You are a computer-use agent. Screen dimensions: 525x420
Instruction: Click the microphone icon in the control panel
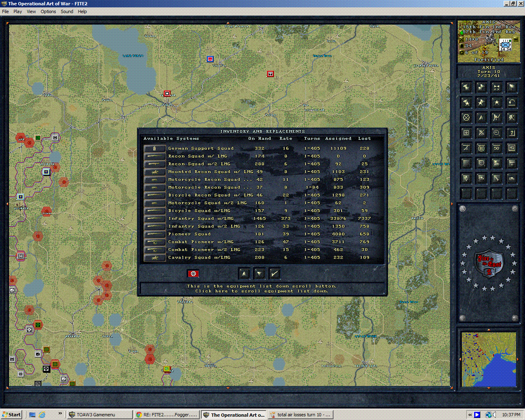(466, 178)
